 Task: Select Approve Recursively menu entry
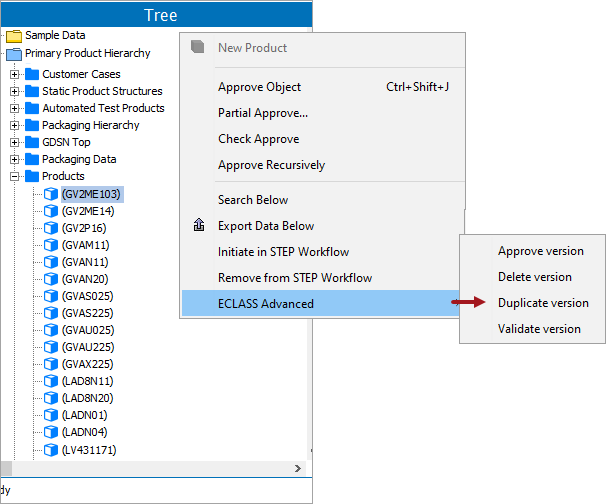pos(323,165)
